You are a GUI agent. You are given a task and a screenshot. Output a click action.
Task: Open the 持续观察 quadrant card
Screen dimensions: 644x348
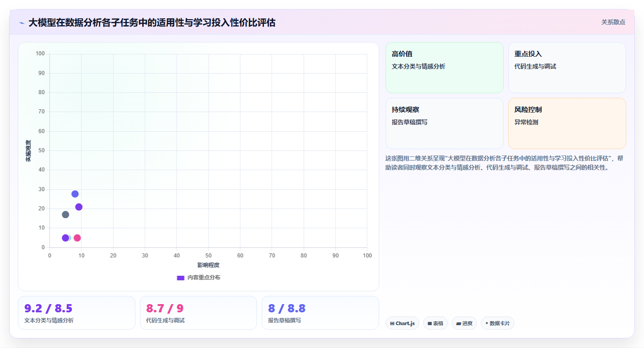tap(445, 123)
